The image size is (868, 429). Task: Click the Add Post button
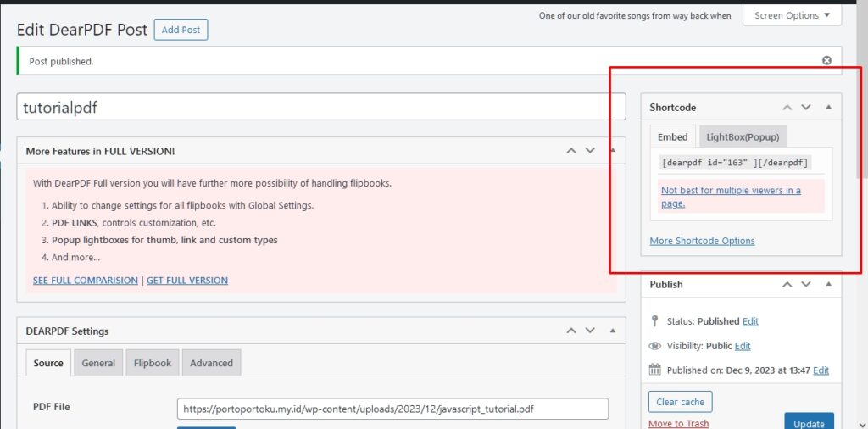click(x=181, y=30)
